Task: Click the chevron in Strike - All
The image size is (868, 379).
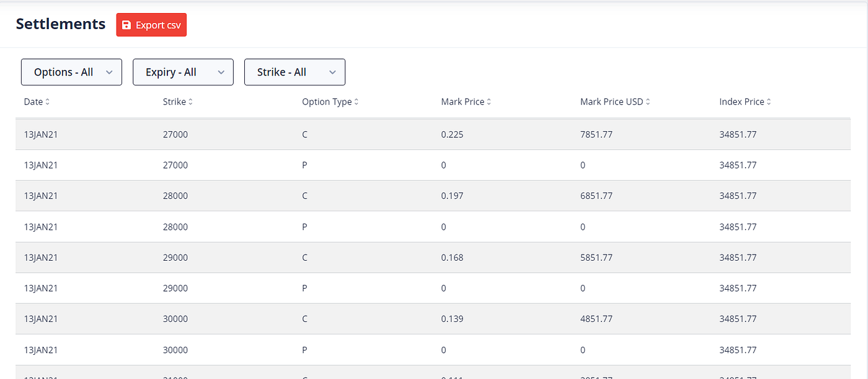Action: (332, 72)
